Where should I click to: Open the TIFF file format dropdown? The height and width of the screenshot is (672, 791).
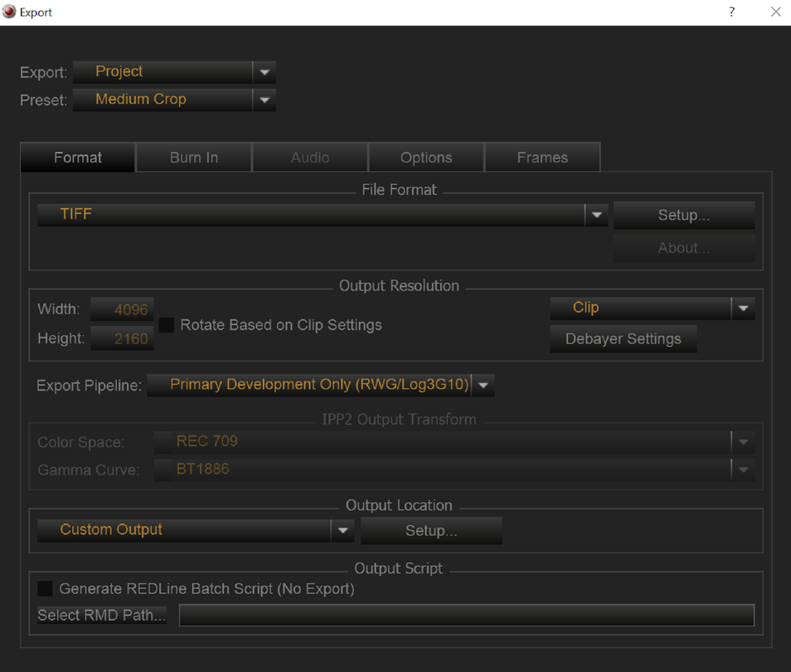pos(322,215)
